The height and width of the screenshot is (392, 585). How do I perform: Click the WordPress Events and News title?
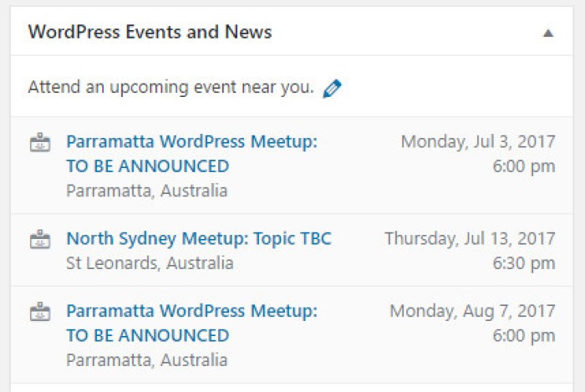coord(150,33)
